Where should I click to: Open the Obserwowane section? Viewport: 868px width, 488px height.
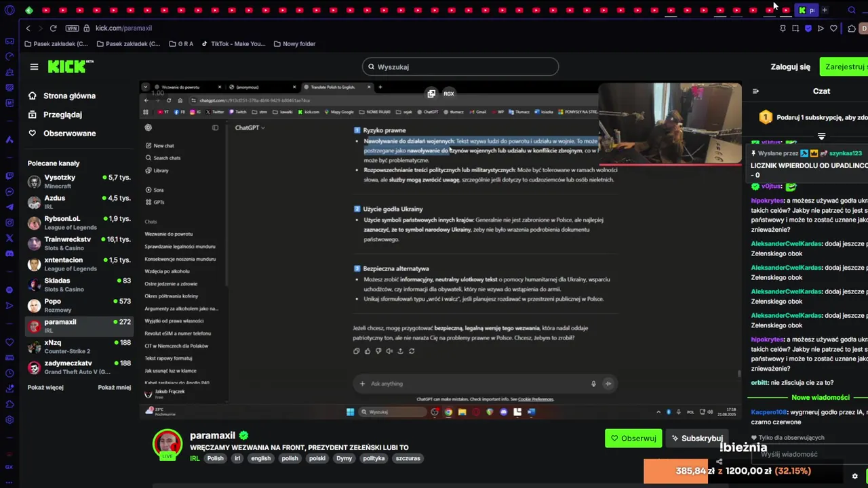coord(62,134)
